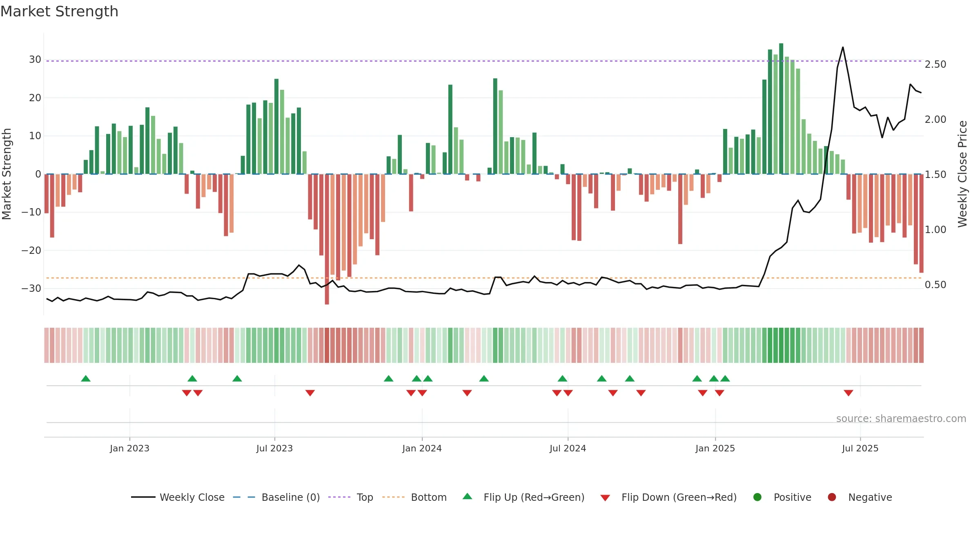Click the Market Strength chart title
This screenshot has height=551, width=980.
(x=59, y=11)
